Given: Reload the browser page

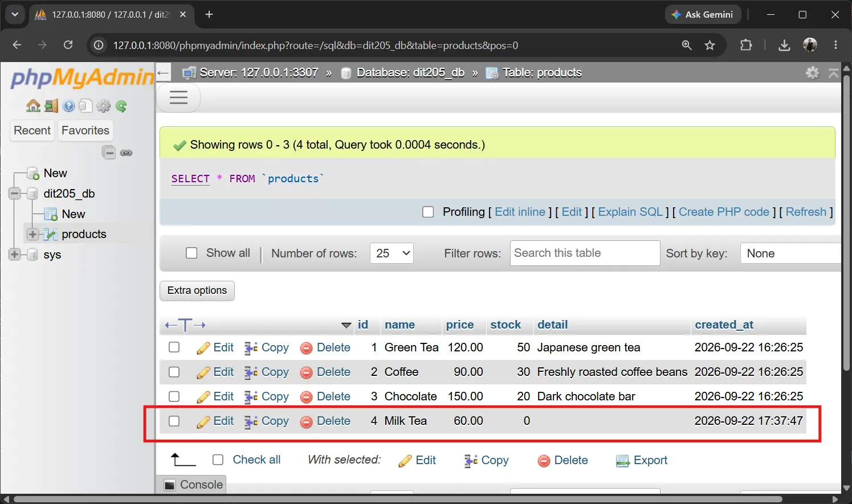Looking at the screenshot, I should click(68, 45).
